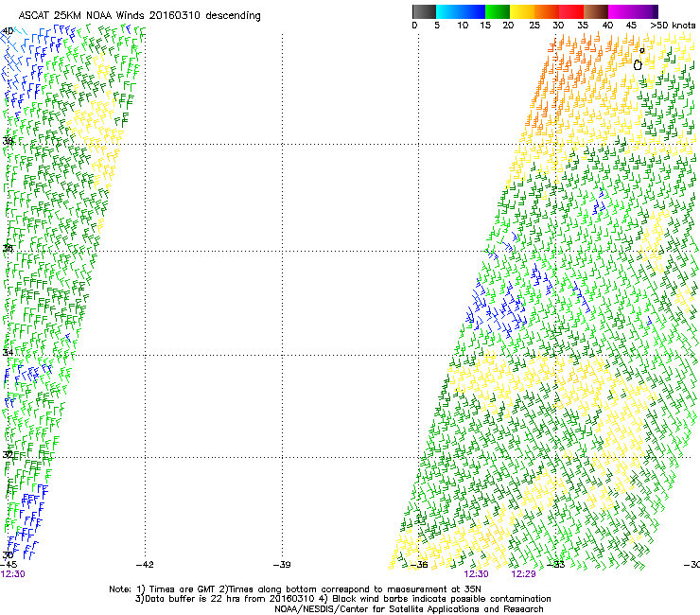Click the larger black island outline near 40N
The image size is (700, 615).
[638, 64]
